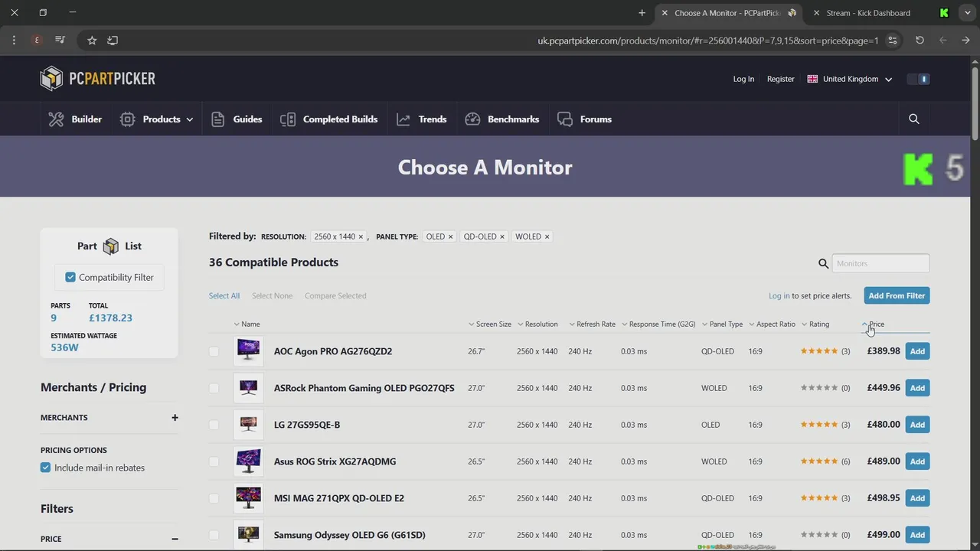Click Log in to set price alerts
This screenshot has width=980, height=551.
point(779,295)
